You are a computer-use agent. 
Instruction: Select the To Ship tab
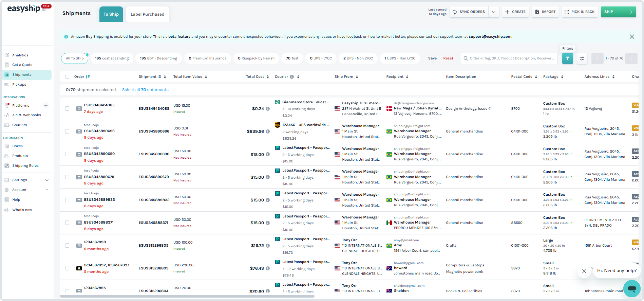(111, 14)
